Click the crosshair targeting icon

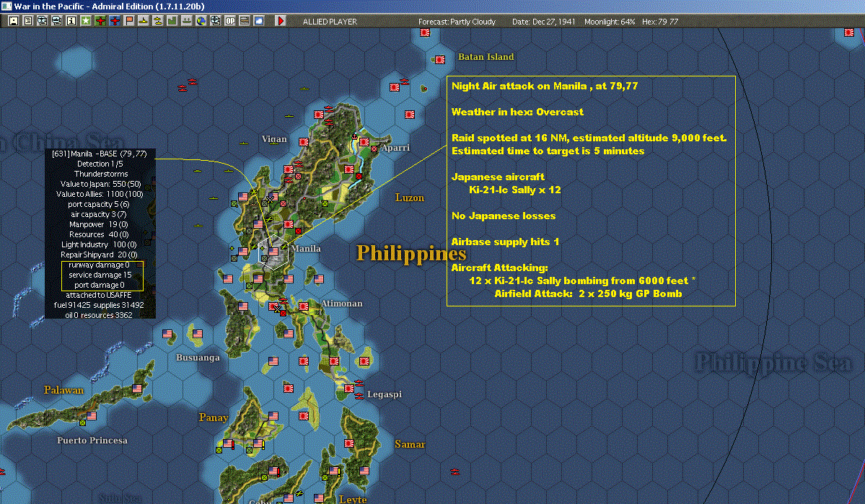tap(215, 21)
